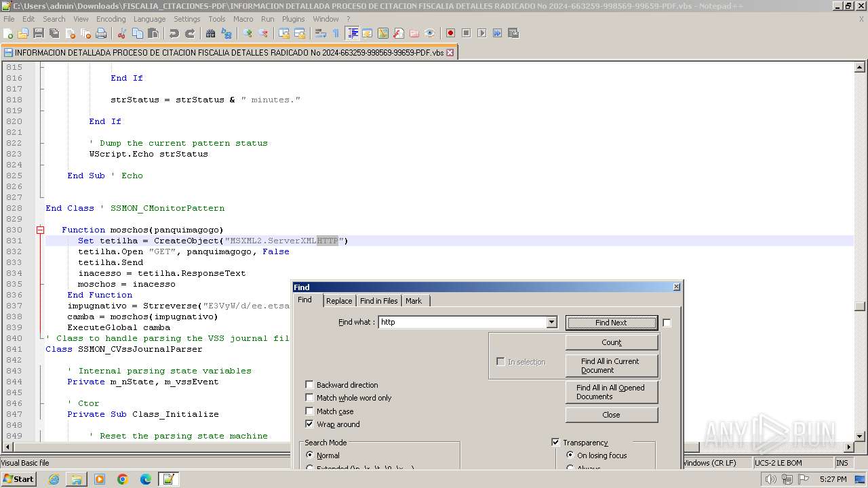868x488 pixels.
Task: Click Find All in All Opened Documents
Action: [x=612, y=392]
